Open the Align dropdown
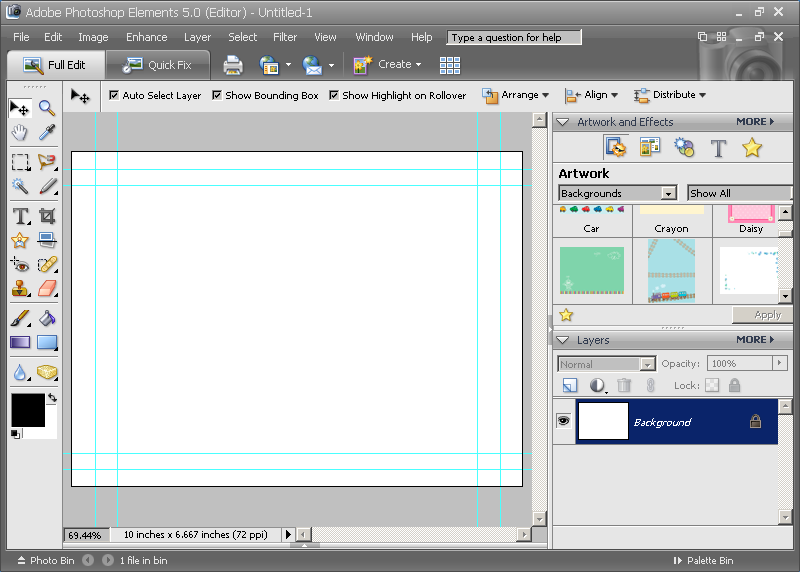800x572 pixels. (592, 95)
